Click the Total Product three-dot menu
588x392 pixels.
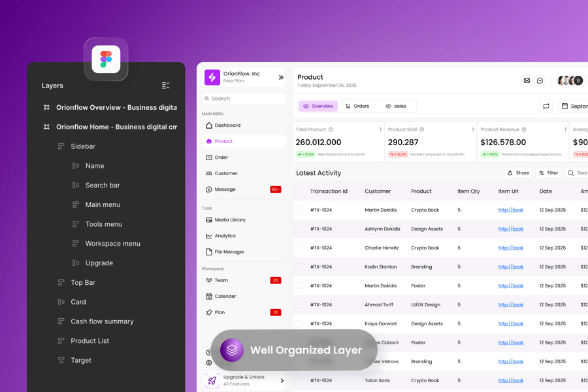[x=381, y=129]
